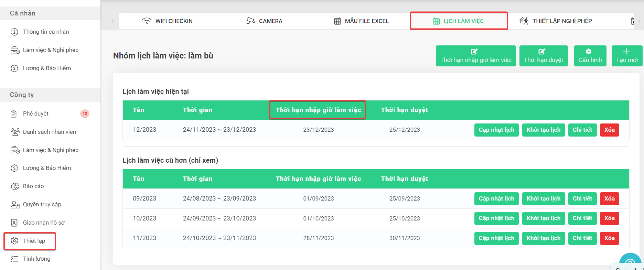Switch to the WIFI CHECKIN tab
Image resolution: width=644 pixels, height=270 pixels.
tap(167, 21)
